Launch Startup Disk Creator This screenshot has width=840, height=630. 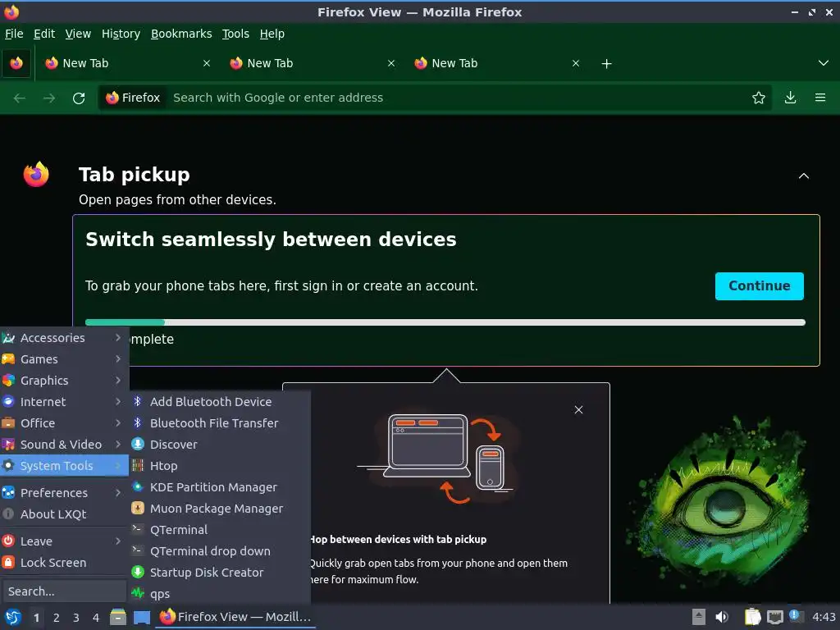pos(220,573)
